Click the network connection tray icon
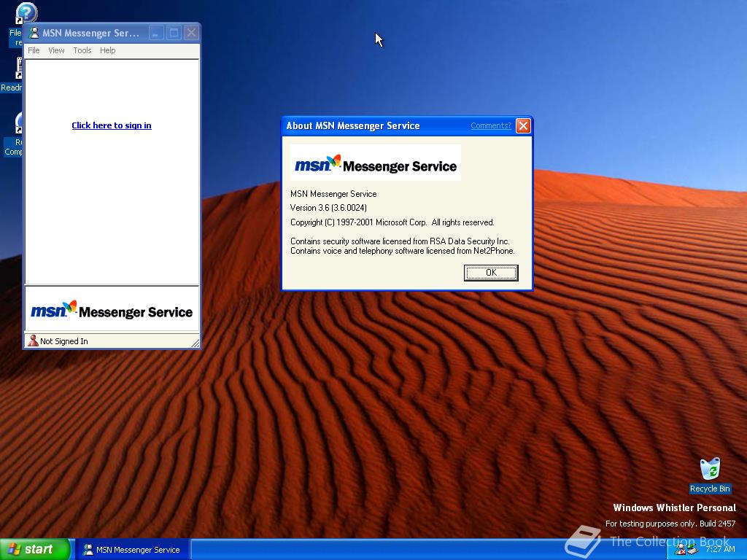The width and height of the screenshot is (747, 560). point(692,550)
